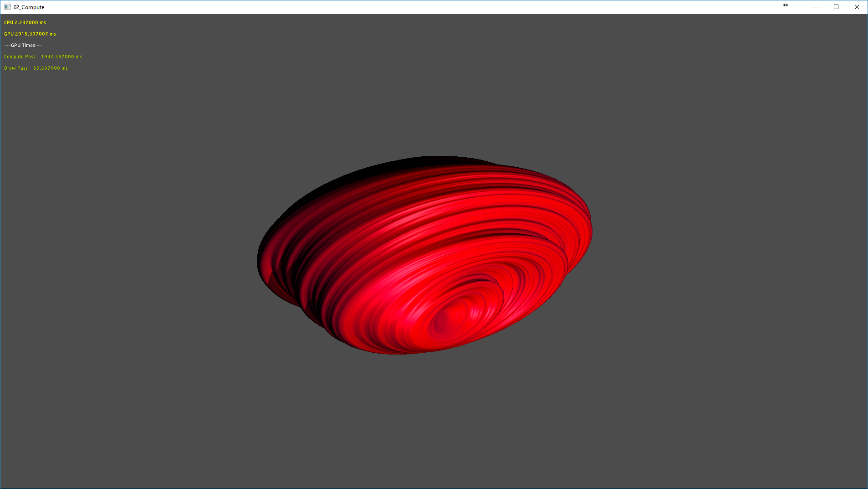Maximize the 02_Compute window
The height and width of the screenshot is (489, 868).
click(836, 7)
